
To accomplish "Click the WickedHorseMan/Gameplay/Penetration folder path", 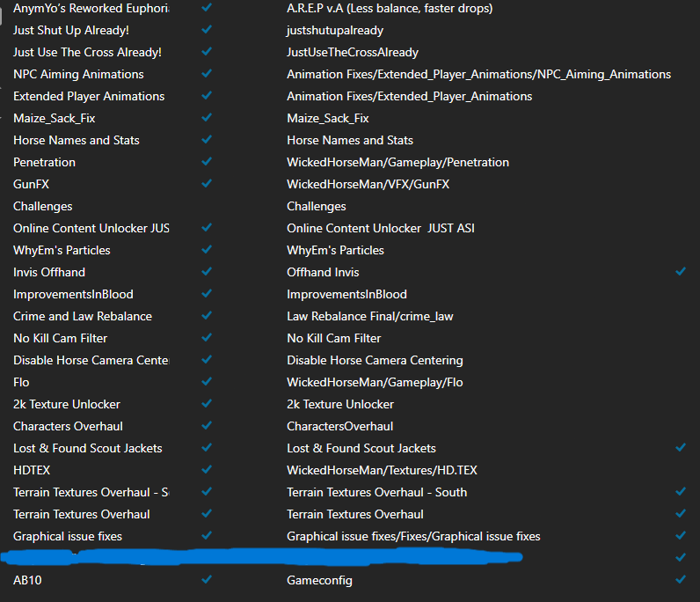I will tap(397, 162).
